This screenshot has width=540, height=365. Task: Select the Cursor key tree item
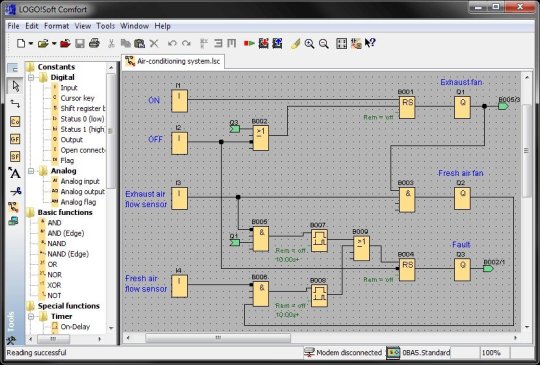(x=77, y=98)
